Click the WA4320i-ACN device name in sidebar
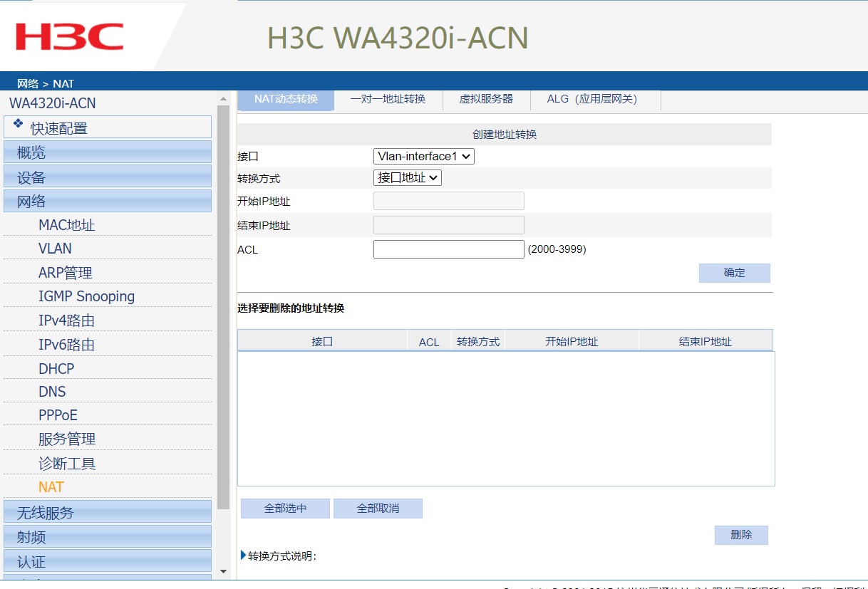 coord(53,103)
